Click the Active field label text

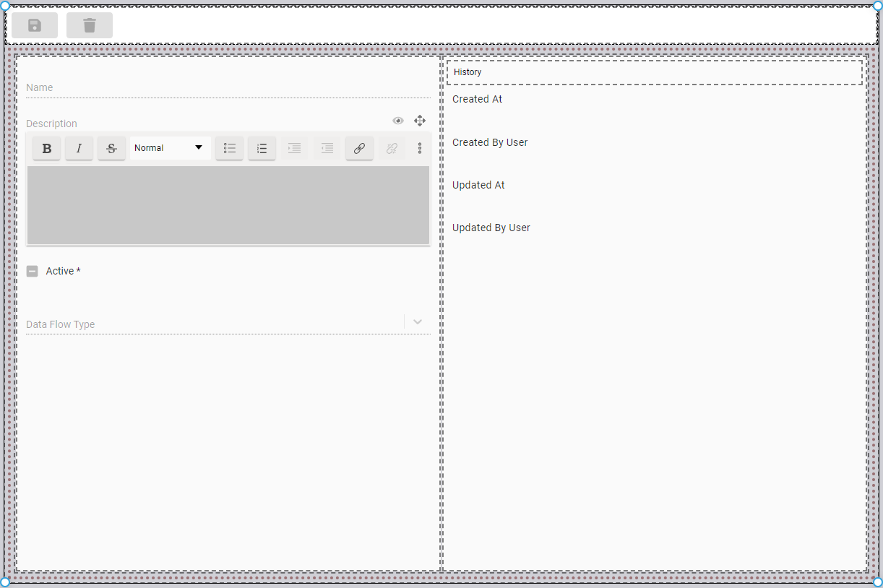click(x=64, y=271)
